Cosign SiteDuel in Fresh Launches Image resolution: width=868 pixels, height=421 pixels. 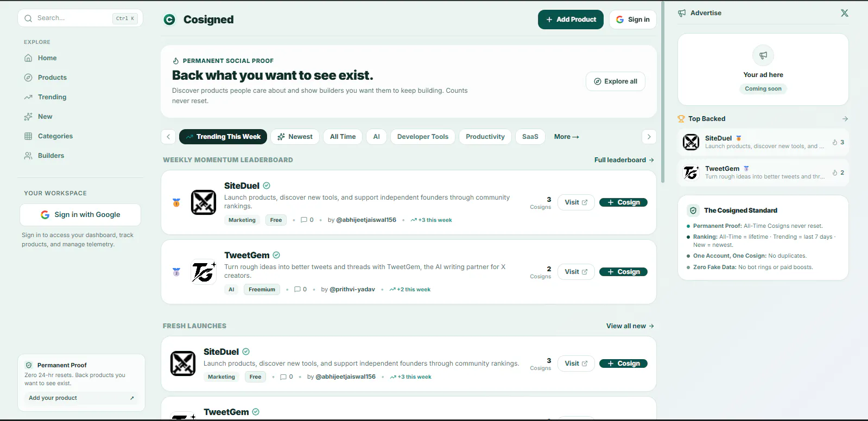623,363
